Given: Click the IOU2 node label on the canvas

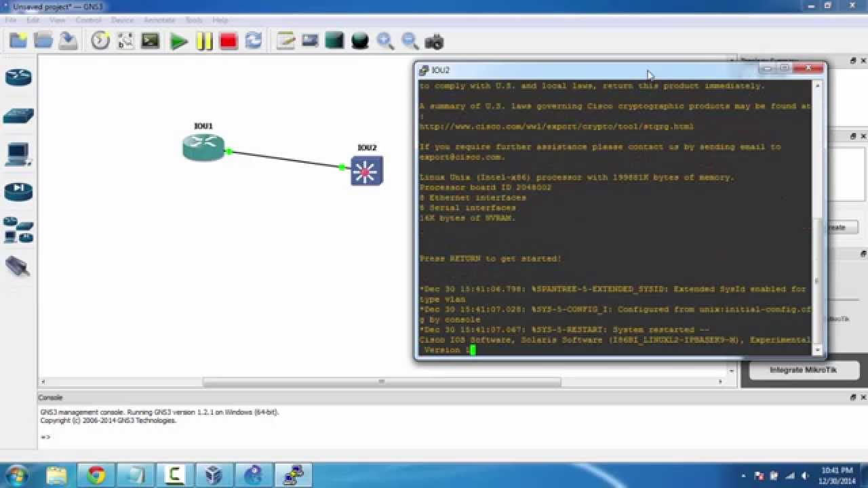Looking at the screenshot, I should [x=367, y=148].
